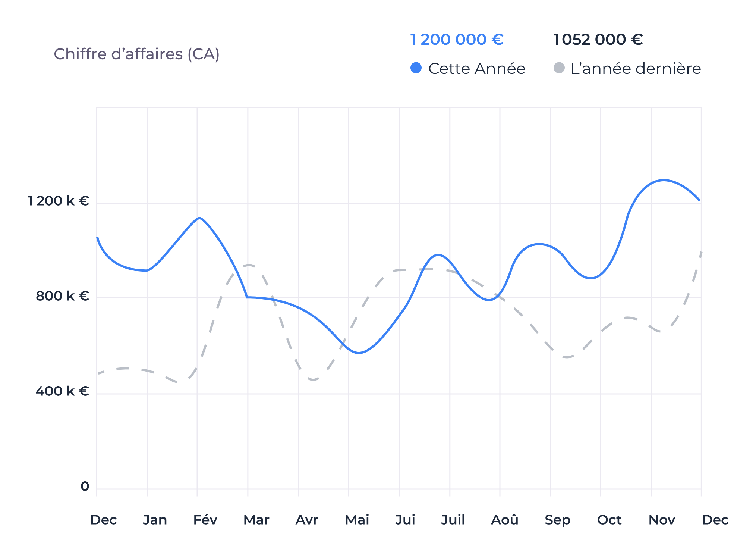The width and height of the screenshot is (756, 557).
Task: Toggle the L'année dernière series label
Action: pyautogui.click(x=636, y=69)
